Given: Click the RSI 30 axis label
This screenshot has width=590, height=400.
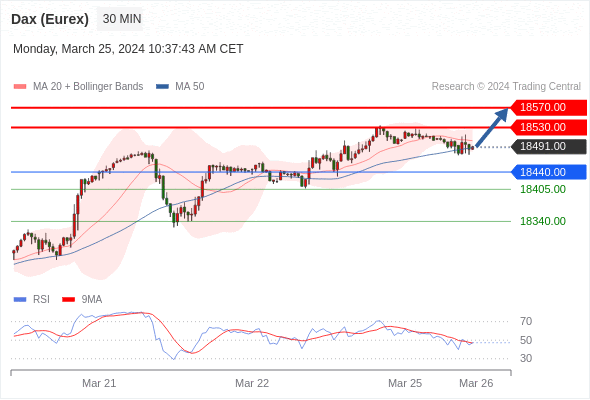Looking at the screenshot, I should [x=526, y=358].
